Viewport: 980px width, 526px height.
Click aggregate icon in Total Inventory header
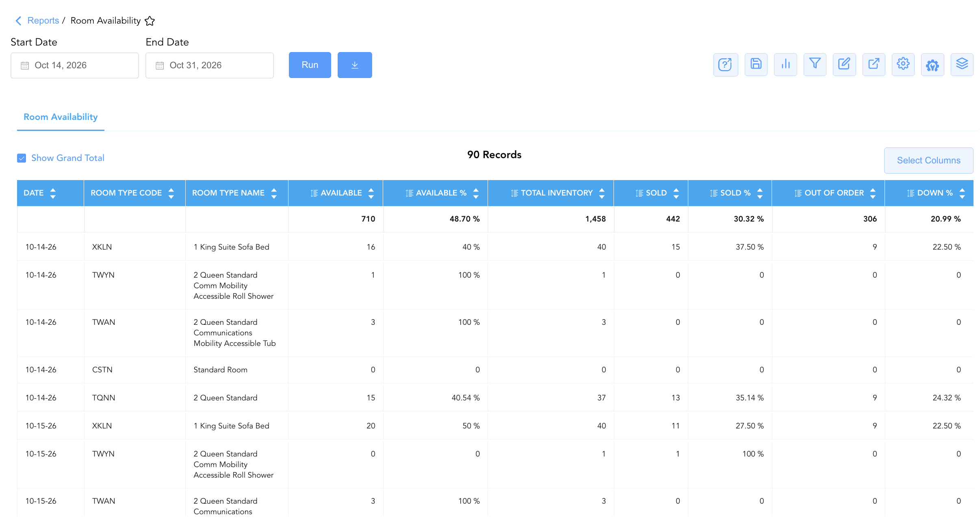(x=514, y=193)
